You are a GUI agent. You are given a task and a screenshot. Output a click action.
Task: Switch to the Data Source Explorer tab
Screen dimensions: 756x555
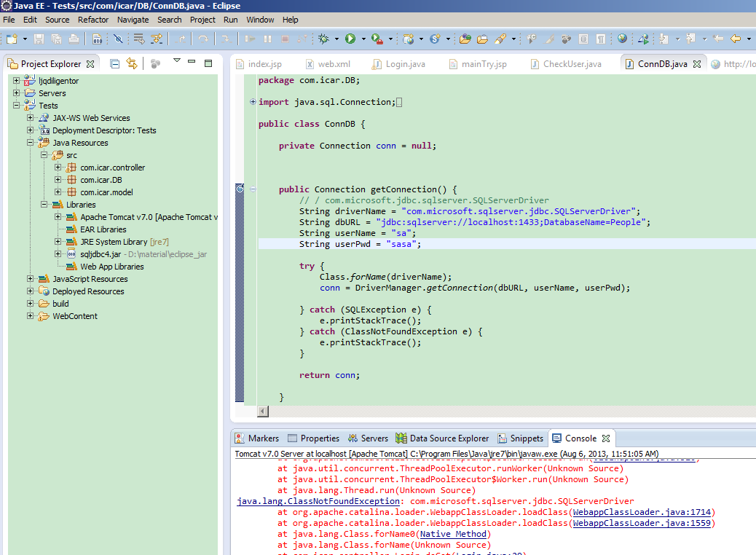(443, 438)
